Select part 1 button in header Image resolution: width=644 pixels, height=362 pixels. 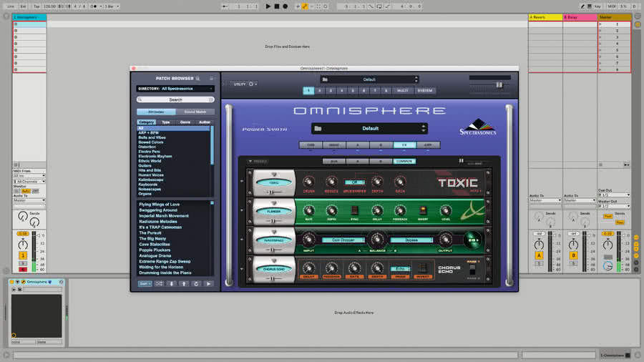308,90
